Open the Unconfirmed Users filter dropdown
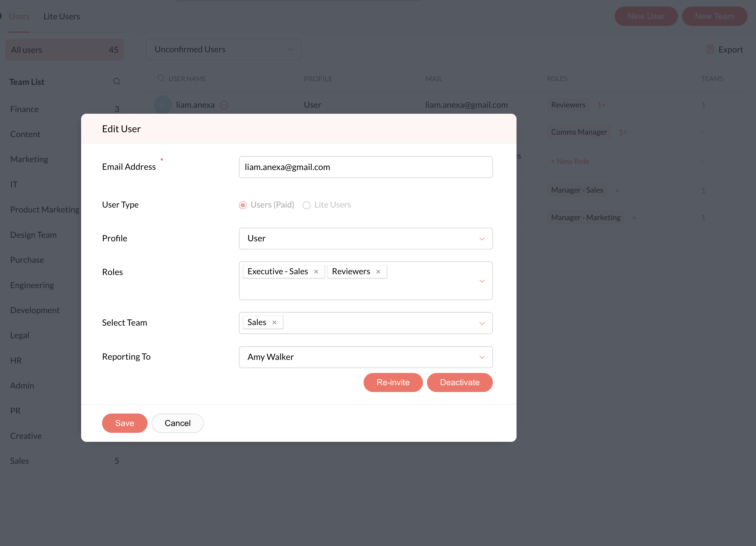Image resolution: width=756 pixels, height=546 pixels. point(223,49)
